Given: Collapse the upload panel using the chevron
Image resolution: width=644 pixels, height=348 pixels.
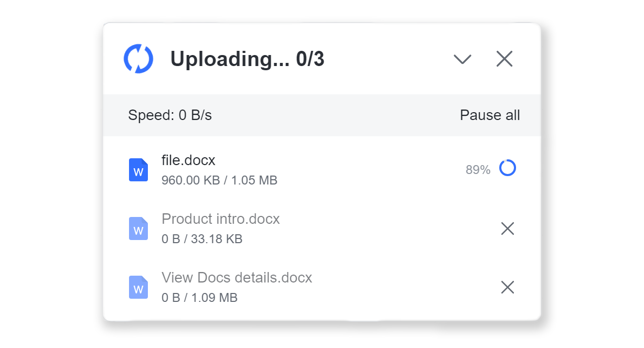Looking at the screenshot, I should (x=463, y=59).
